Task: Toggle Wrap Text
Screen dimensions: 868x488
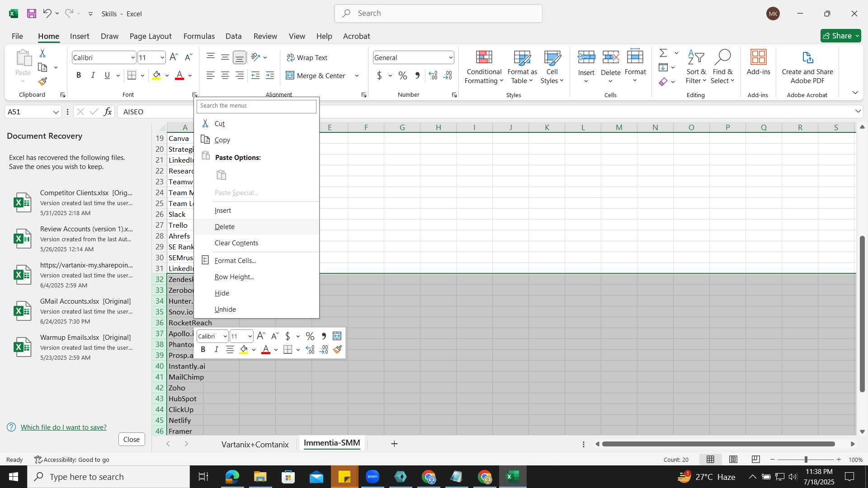Action: 307,57
